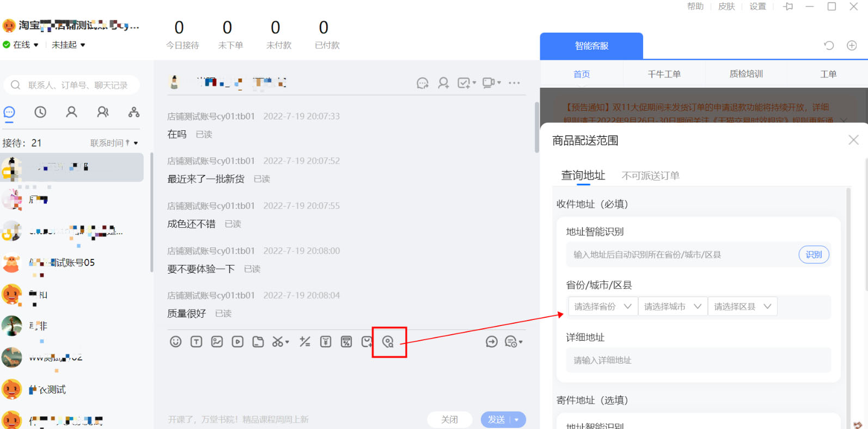Open the group contacts tab

click(102, 112)
